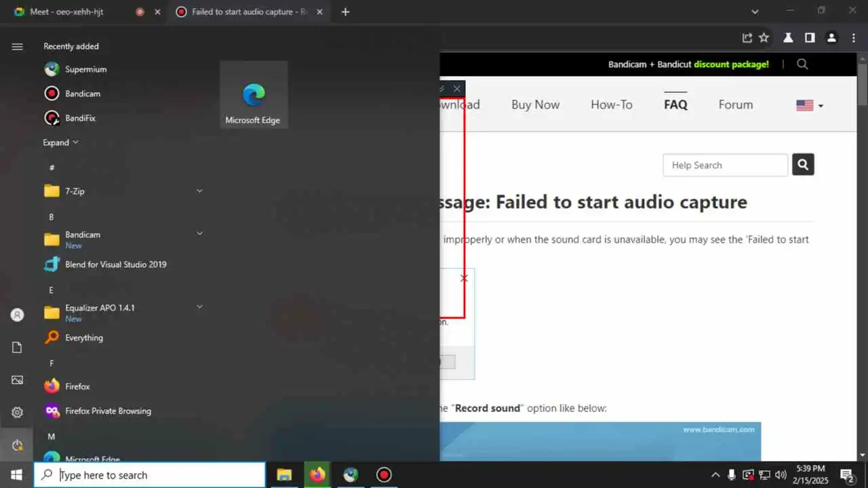
Task: Click the discount package! link
Action: pyautogui.click(x=731, y=64)
